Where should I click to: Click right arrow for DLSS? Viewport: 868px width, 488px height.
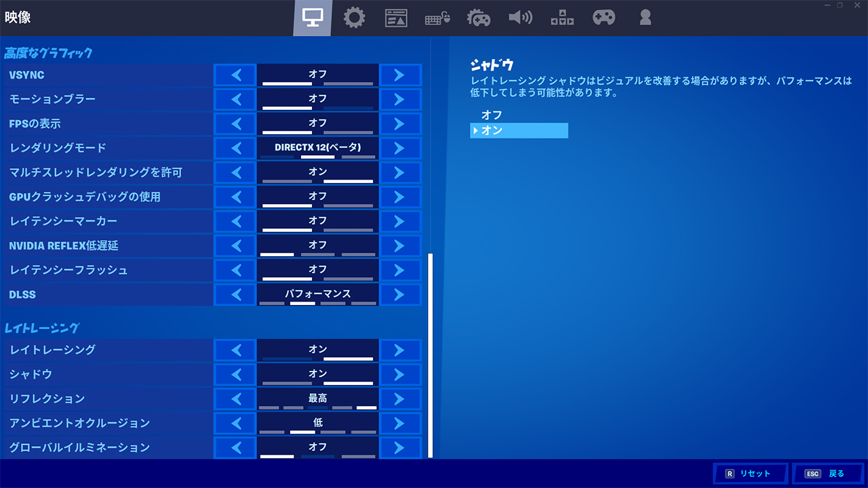[x=400, y=294]
